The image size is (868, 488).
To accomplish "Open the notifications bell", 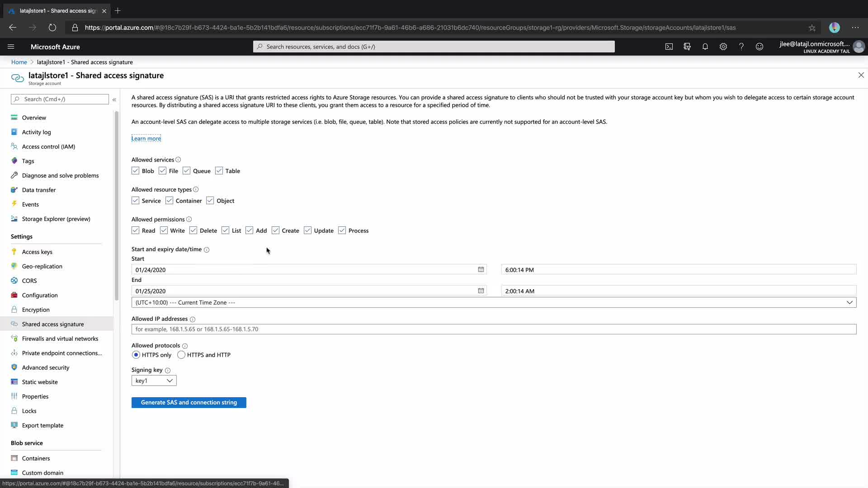I will (x=705, y=47).
